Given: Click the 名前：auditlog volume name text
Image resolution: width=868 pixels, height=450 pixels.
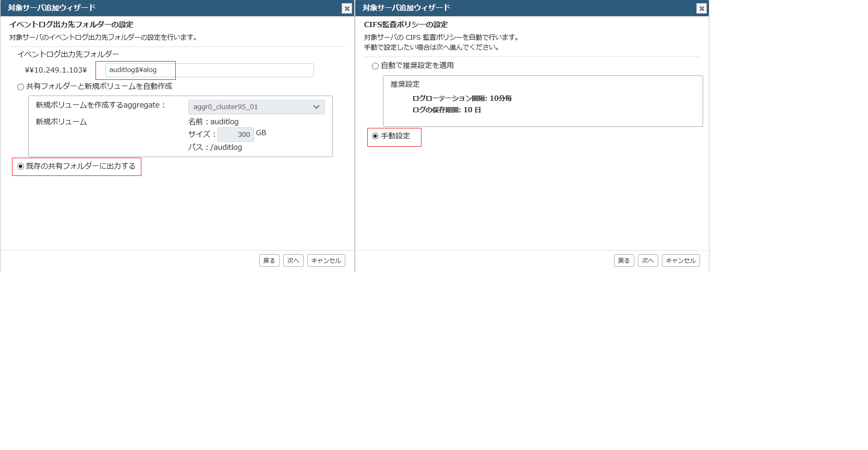Looking at the screenshot, I should [x=213, y=122].
